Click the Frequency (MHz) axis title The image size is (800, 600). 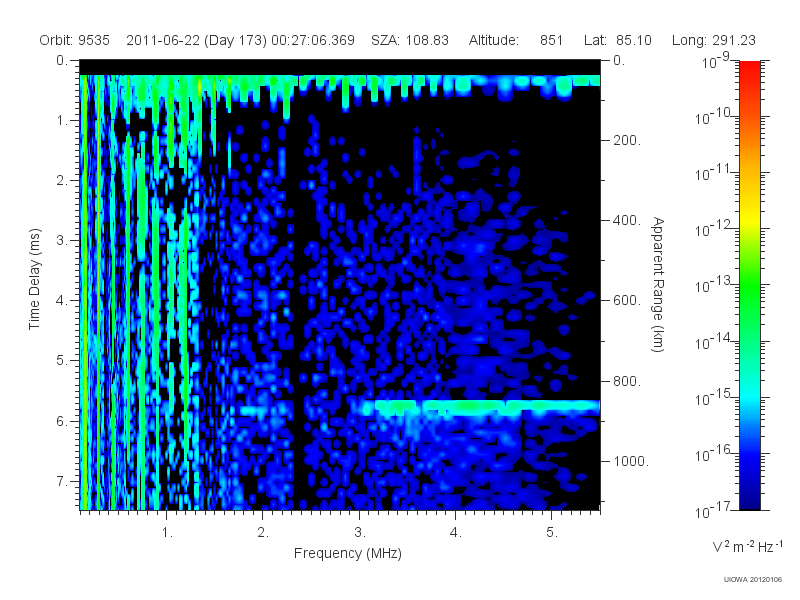coord(348,554)
